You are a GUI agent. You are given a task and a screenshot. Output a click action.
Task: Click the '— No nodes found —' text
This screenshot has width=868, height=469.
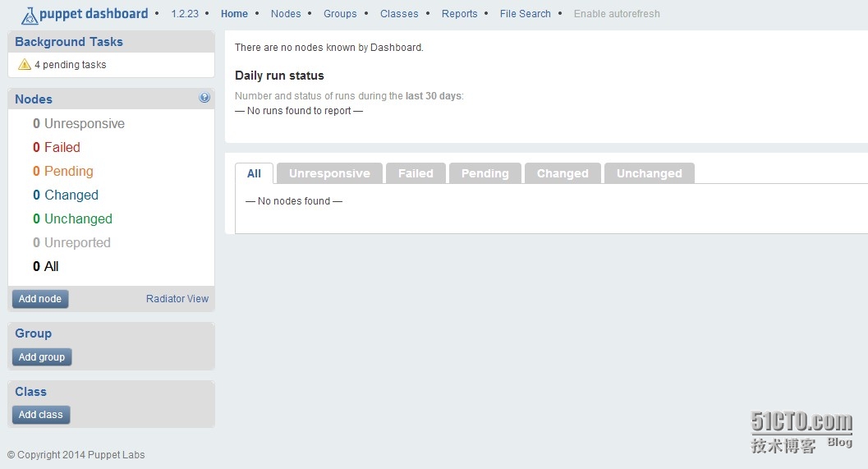click(294, 201)
